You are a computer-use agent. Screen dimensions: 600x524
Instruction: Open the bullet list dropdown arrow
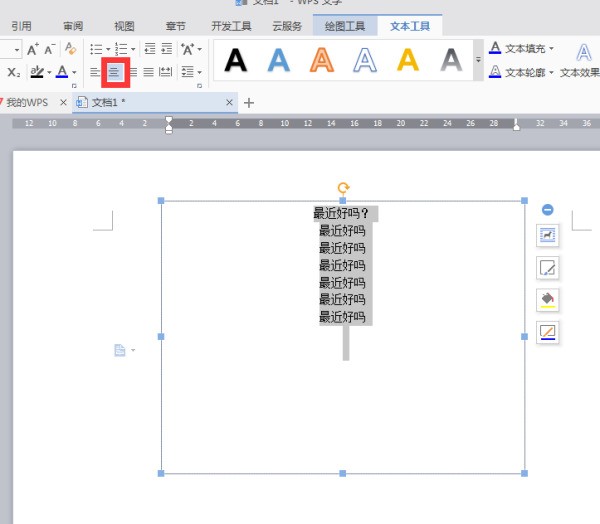click(108, 49)
